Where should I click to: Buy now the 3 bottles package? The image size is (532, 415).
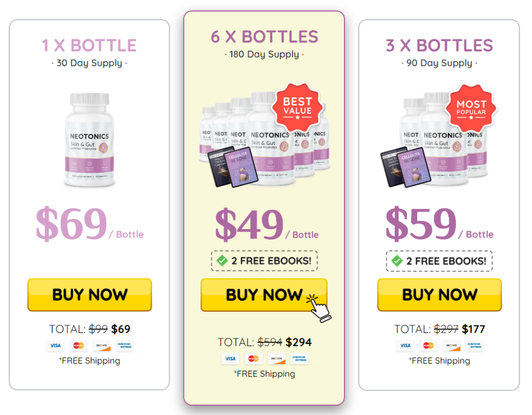point(440,294)
